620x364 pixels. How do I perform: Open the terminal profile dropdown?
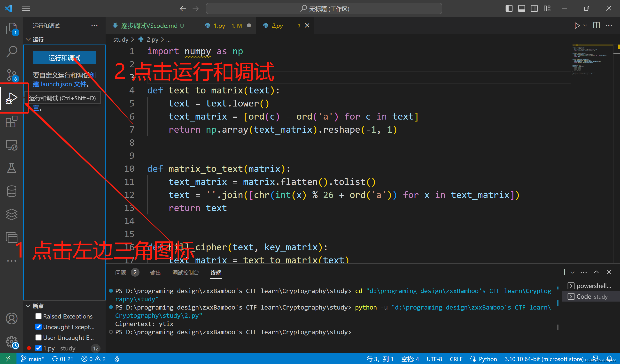[572, 272]
